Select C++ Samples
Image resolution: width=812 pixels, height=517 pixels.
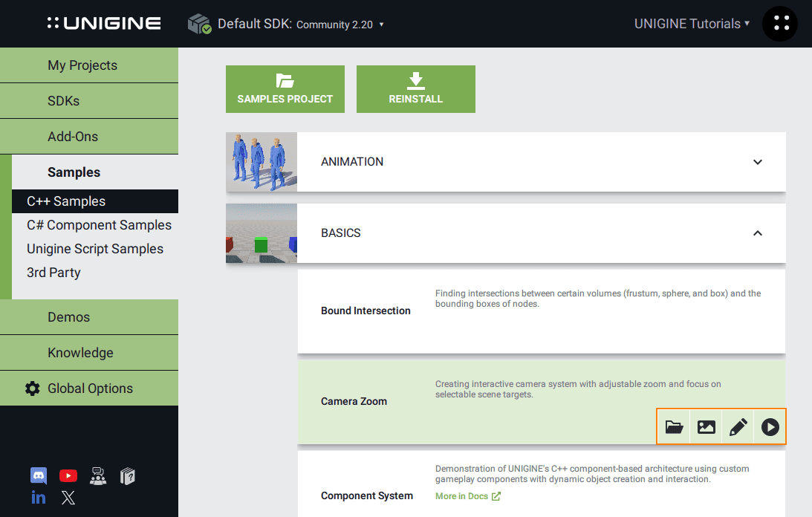pyautogui.click(x=95, y=201)
